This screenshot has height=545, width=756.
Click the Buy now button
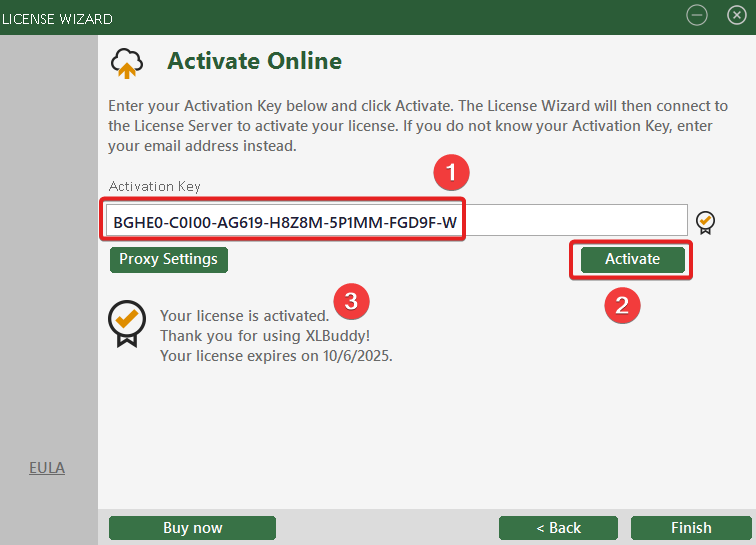[x=192, y=528]
